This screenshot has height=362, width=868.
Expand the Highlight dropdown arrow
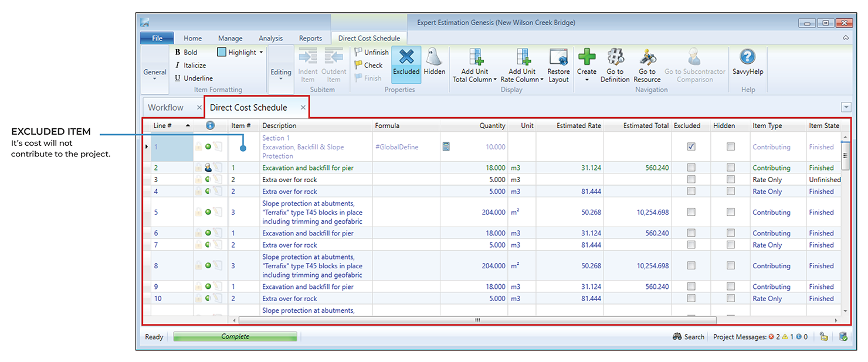pos(261,52)
